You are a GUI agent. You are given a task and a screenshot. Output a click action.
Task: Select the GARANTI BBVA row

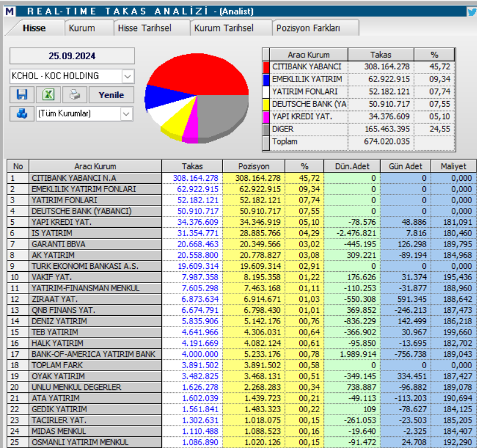click(x=242, y=244)
